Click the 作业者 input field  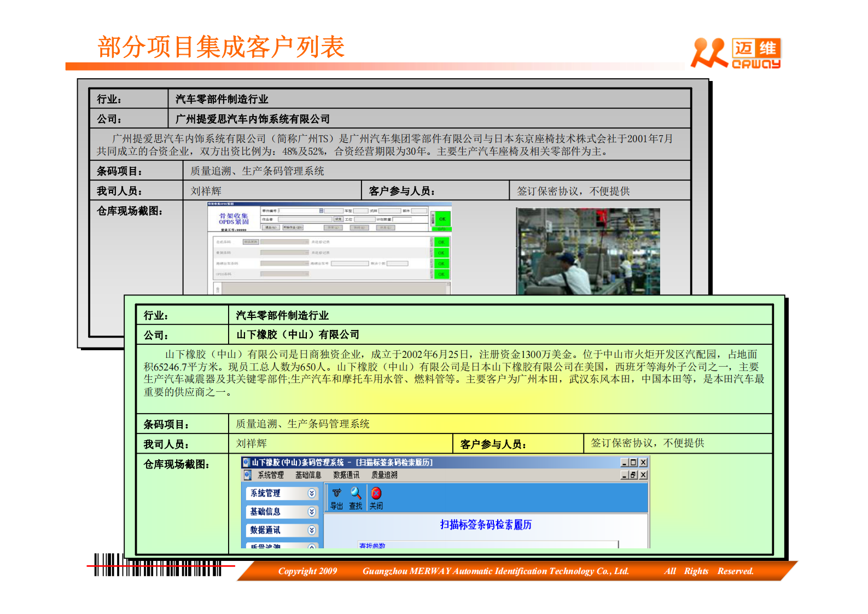click(x=305, y=219)
